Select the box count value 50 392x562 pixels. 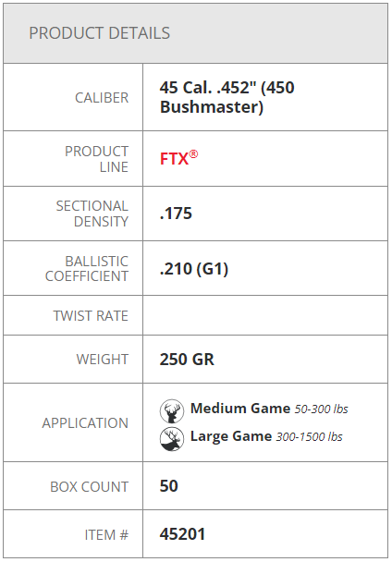[x=168, y=486]
